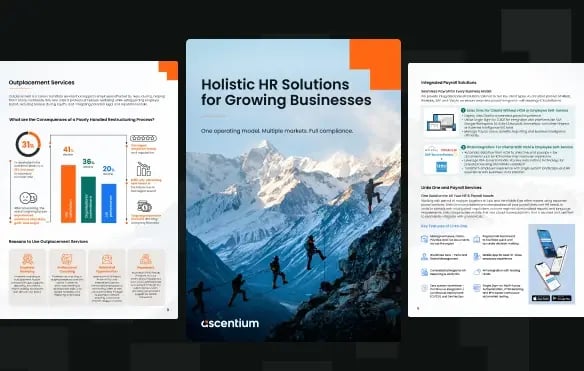Click the Regional HR dashboard feature icon

477,239
